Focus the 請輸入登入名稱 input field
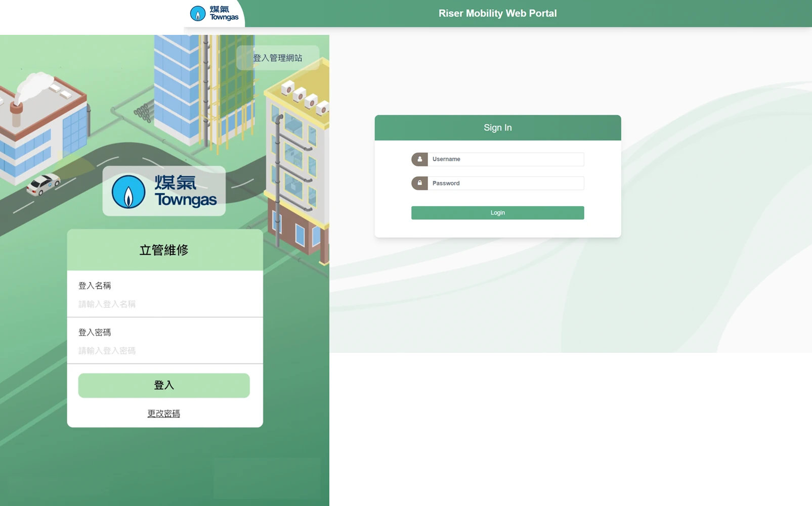The width and height of the screenshot is (812, 506). click(x=164, y=304)
